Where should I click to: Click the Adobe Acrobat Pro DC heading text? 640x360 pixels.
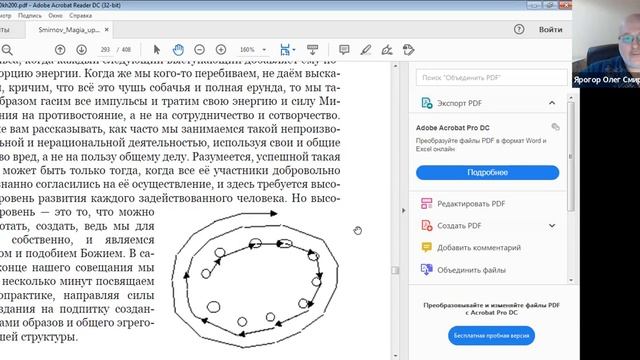pos(452,127)
